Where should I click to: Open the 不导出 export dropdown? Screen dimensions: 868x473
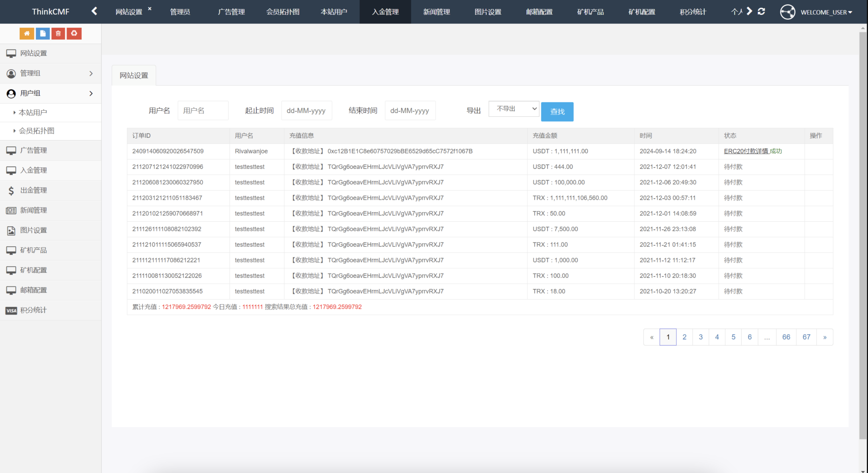pos(514,109)
